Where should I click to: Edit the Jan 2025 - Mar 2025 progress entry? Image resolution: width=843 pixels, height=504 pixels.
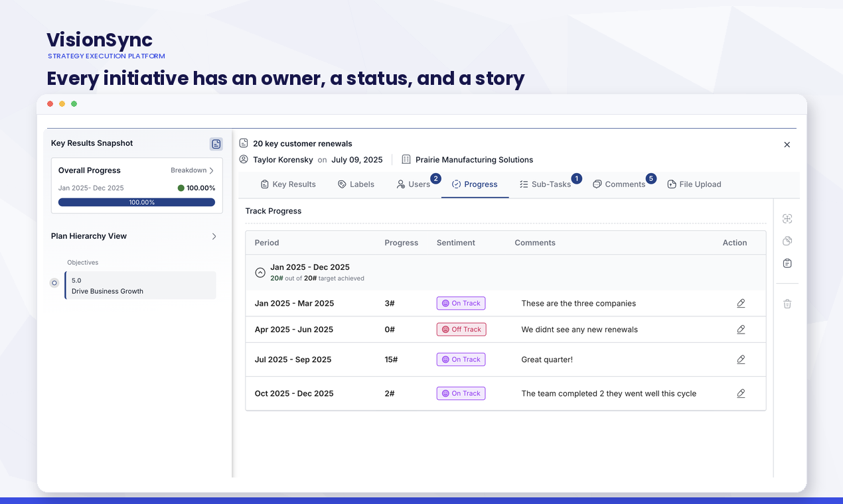(x=741, y=303)
